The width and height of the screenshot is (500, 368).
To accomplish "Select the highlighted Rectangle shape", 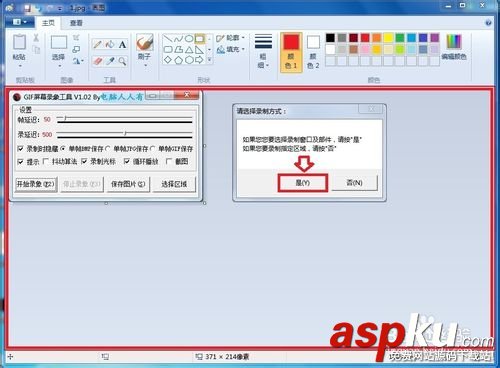I will pos(199,39).
